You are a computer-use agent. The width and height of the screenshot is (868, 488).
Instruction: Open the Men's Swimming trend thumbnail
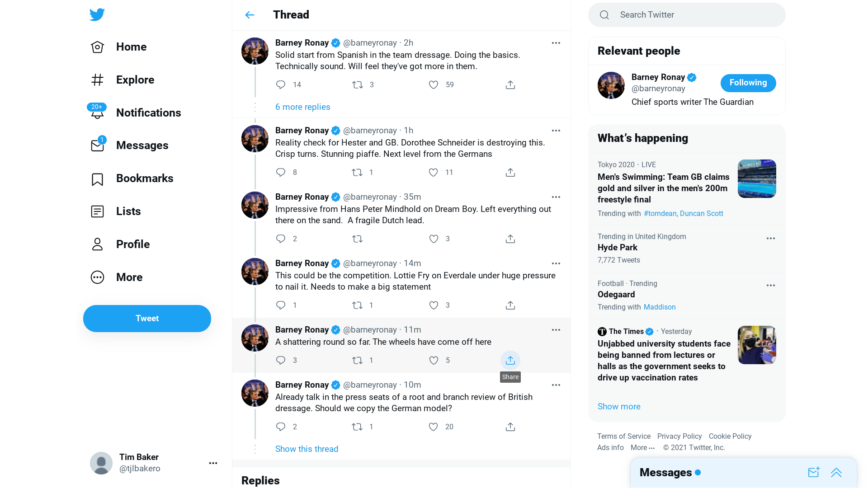point(756,178)
